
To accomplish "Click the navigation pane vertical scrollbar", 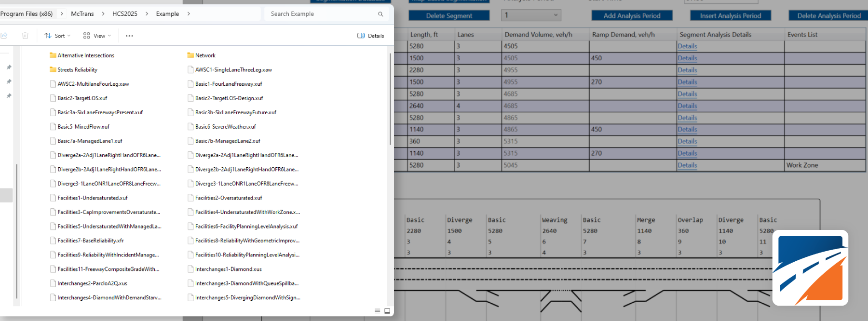I will 17,231.
